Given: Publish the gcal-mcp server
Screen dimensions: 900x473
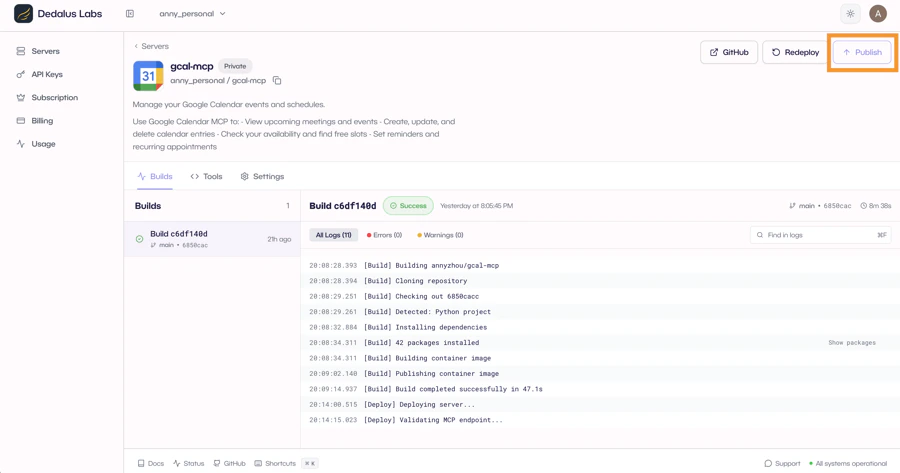Looking at the screenshot, I should (x=862, y=52).
